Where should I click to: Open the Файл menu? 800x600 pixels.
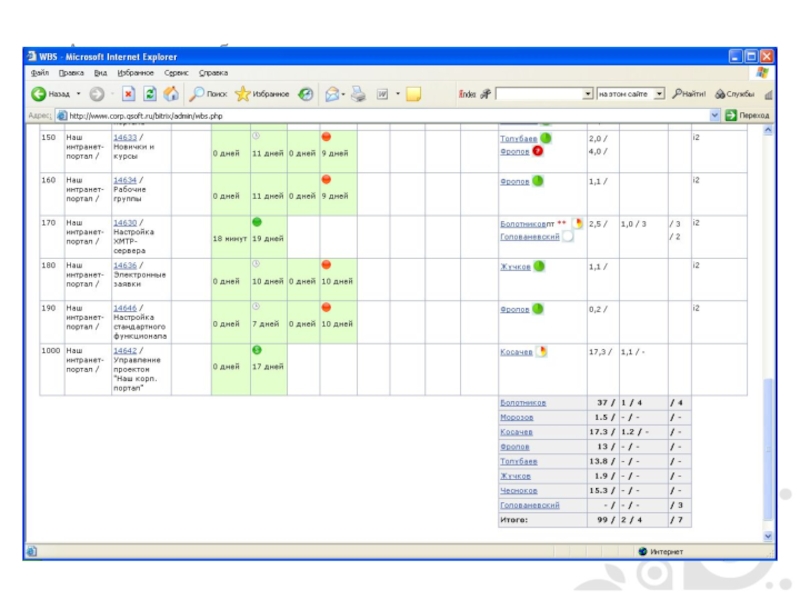40,73
